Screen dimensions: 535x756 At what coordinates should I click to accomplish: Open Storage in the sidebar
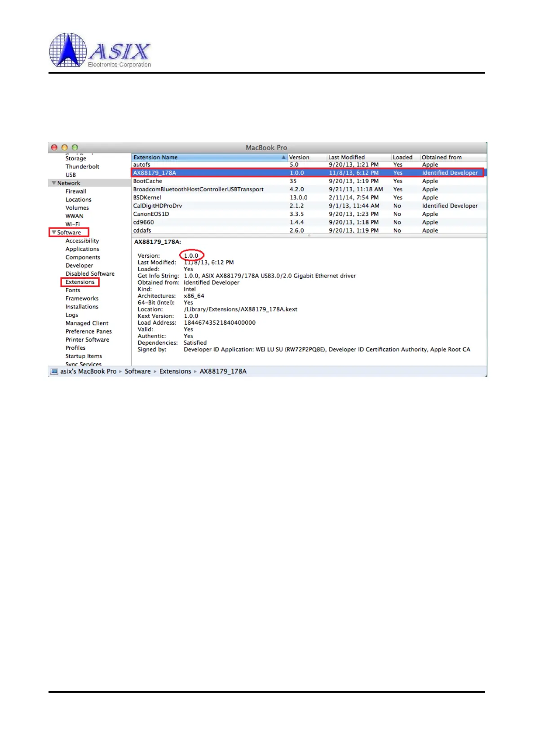75,158
